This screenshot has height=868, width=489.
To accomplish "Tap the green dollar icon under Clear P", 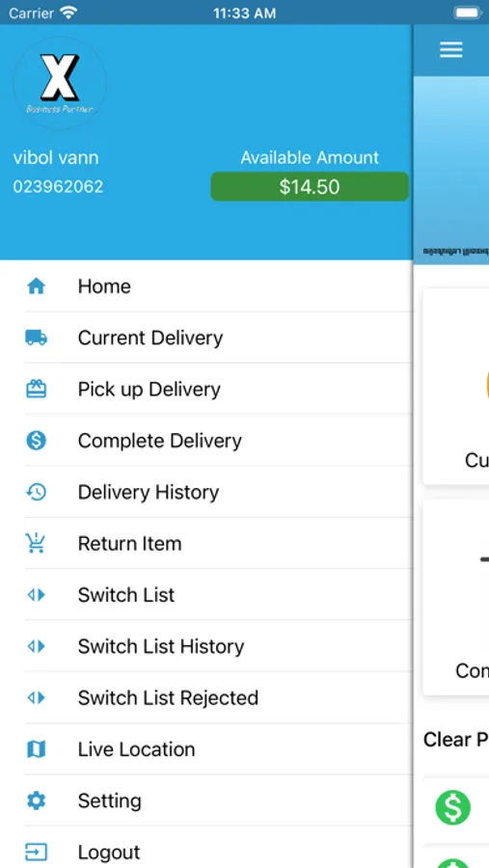I will pos(453,807).
